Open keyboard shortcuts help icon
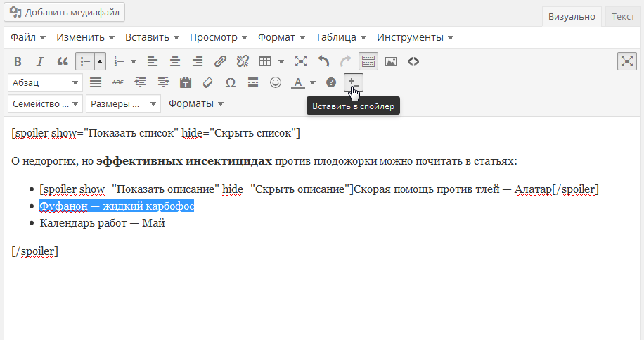644x340 pixels. point(331,82)
